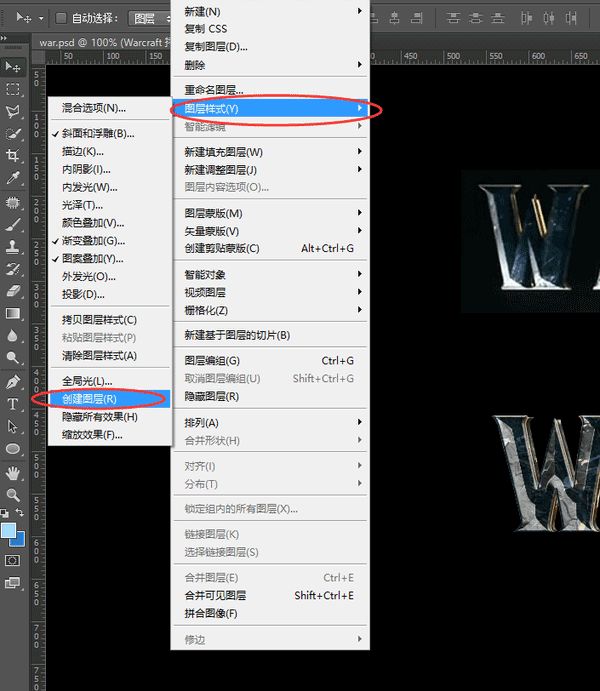Select the Zoom tool
Screen dimensions: 600x691
tap(12, 495)
